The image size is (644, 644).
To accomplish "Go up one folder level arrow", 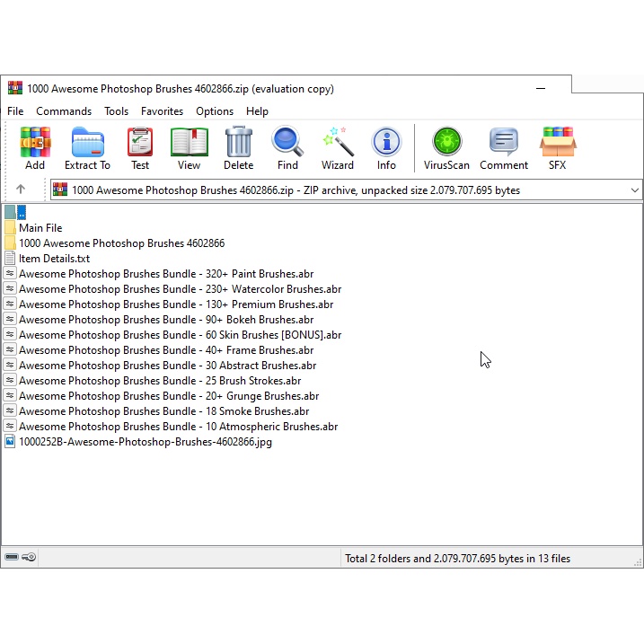I will (21, 190).
